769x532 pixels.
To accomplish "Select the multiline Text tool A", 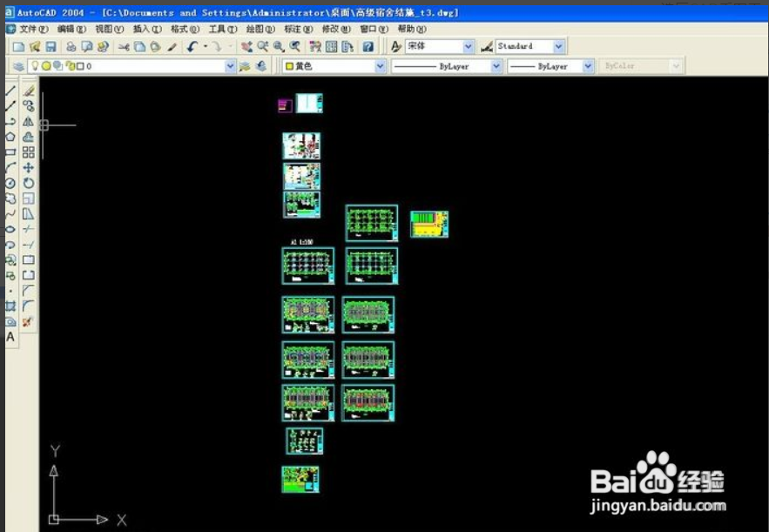I will click(10, 337).
